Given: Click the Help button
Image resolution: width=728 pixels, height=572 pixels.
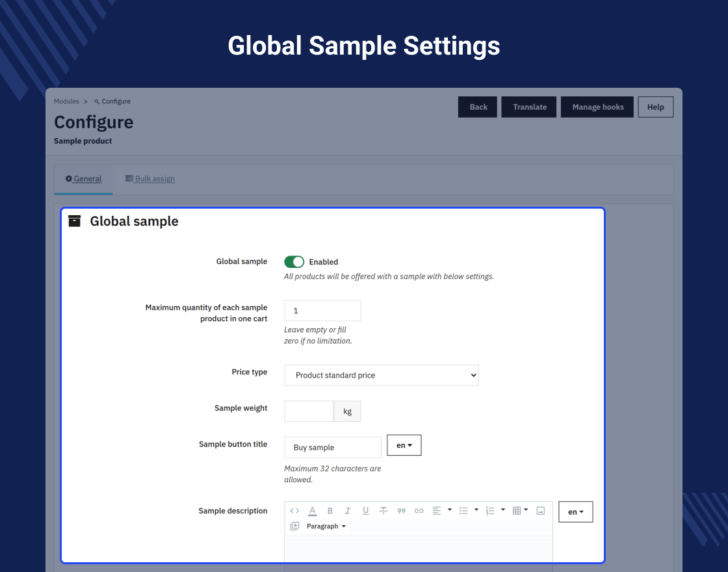Looking at the screenshot, I should 656,107.
